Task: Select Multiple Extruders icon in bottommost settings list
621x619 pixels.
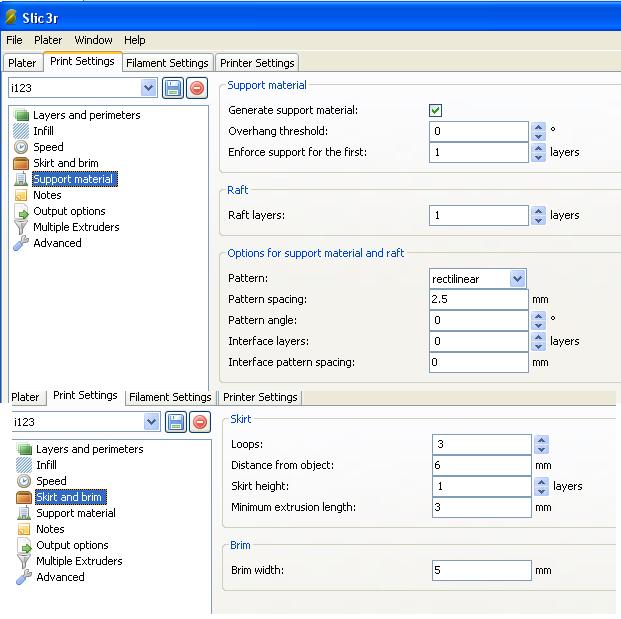Action: tap(23, 561)
